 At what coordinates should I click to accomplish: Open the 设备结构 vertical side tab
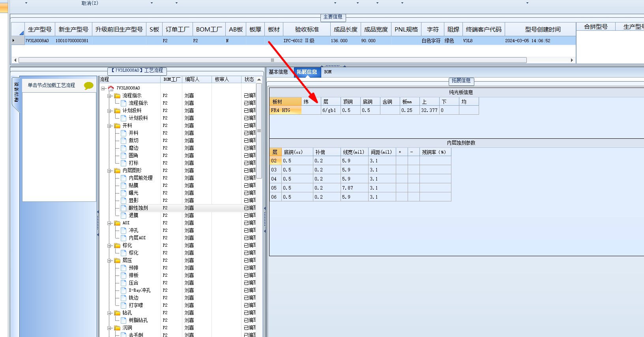click(16, 92)
